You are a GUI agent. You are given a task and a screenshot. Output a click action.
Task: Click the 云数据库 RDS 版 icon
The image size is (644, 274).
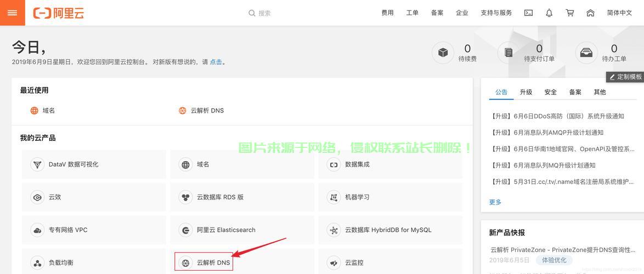(x=185, y=197)
